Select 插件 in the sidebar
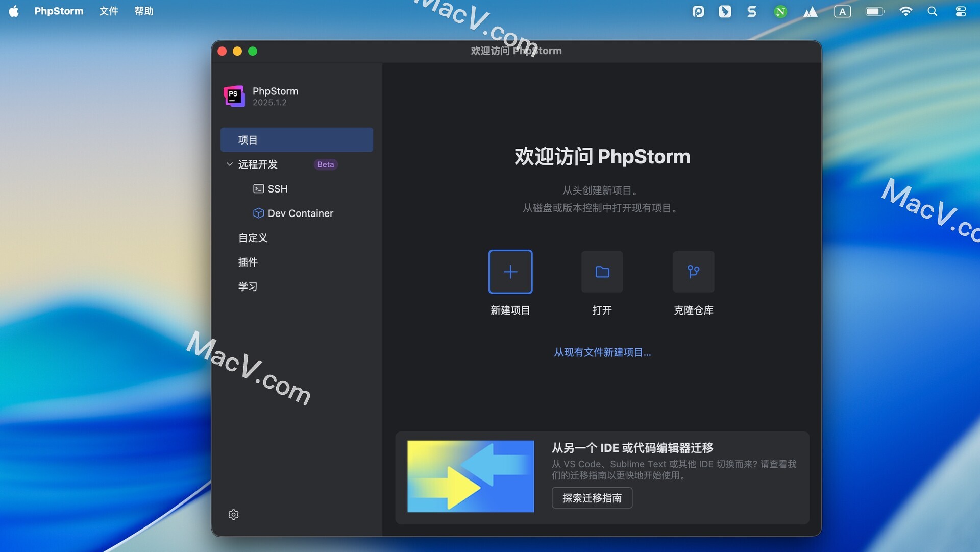 [248, 262]
